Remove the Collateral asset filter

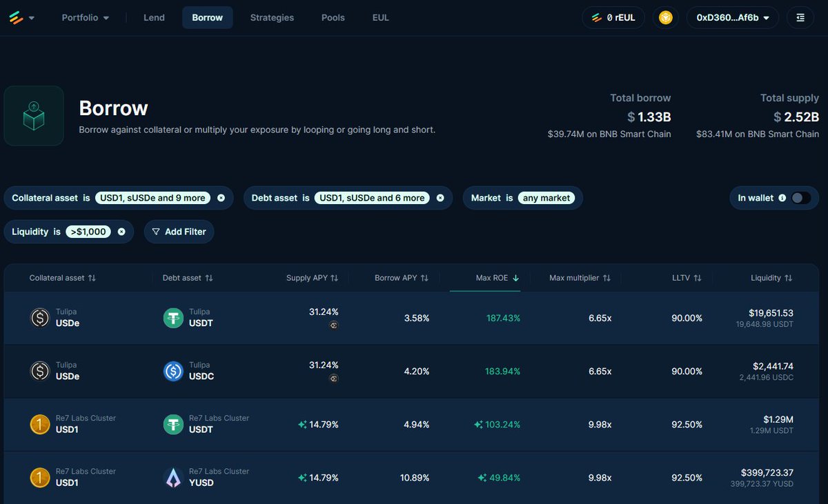click(221, 198)
